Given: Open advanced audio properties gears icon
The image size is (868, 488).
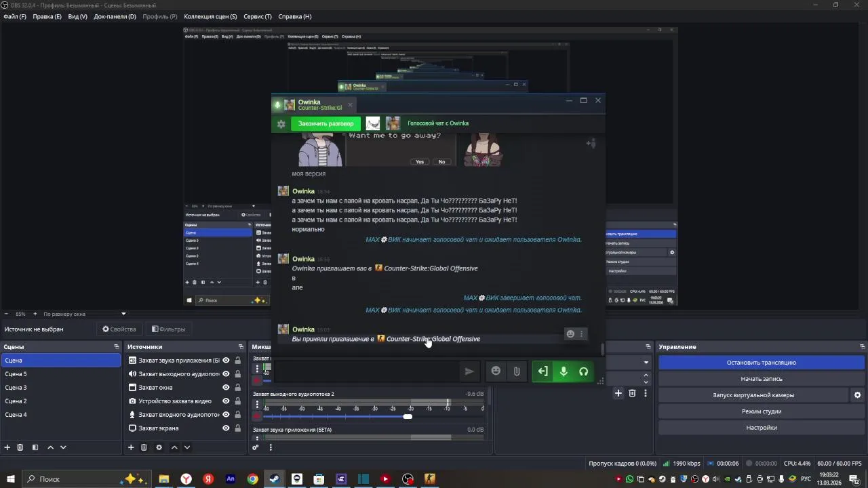Looking at the screenshot, I should pos(256,447).
